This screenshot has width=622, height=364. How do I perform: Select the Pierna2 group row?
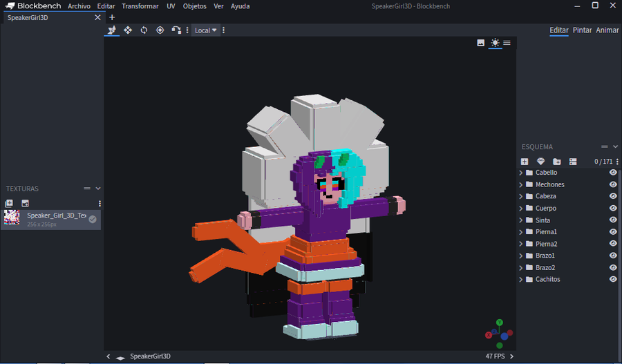coord(568,244)
